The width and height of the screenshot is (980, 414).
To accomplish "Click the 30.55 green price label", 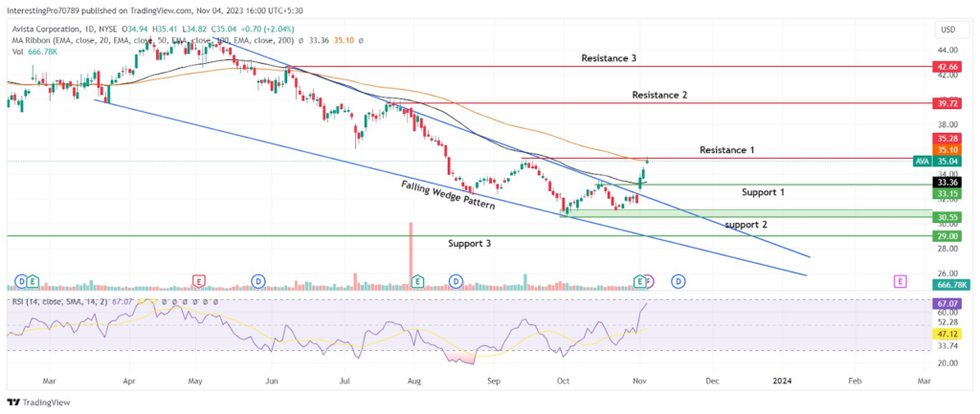I will click(x=945, y=217).
